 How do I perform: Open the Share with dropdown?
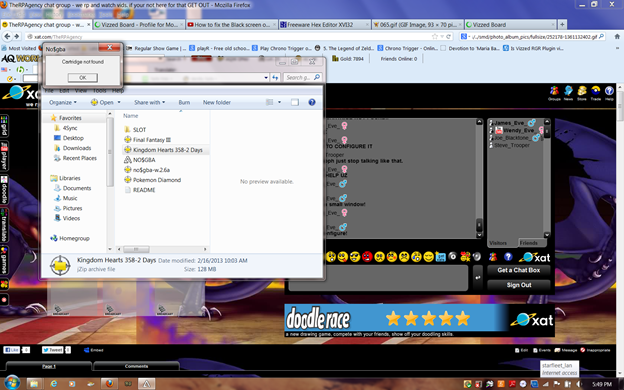pyautogui.click(x=150, y=102)
